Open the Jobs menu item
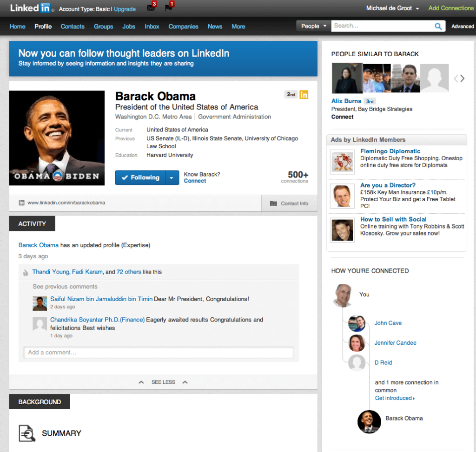The height and width of the screenshot is (452, 476). [x=129, y=26]
